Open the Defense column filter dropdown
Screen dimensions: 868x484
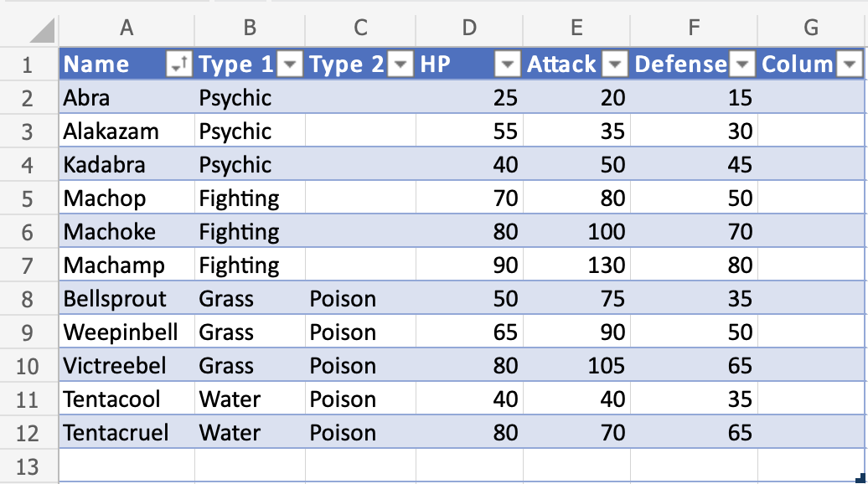[x=743, y=64]
